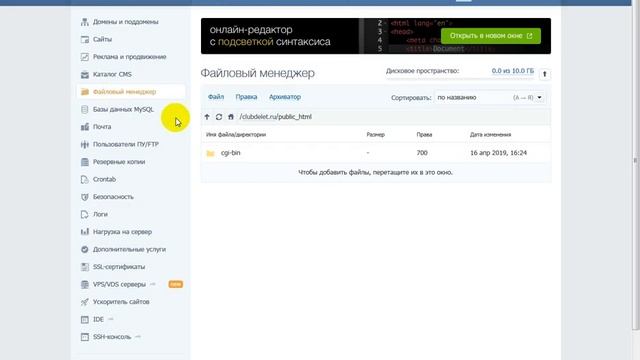Click the upload arrow button near disk space
Viewport: 640px width, 360px height.
pos(544,74)
